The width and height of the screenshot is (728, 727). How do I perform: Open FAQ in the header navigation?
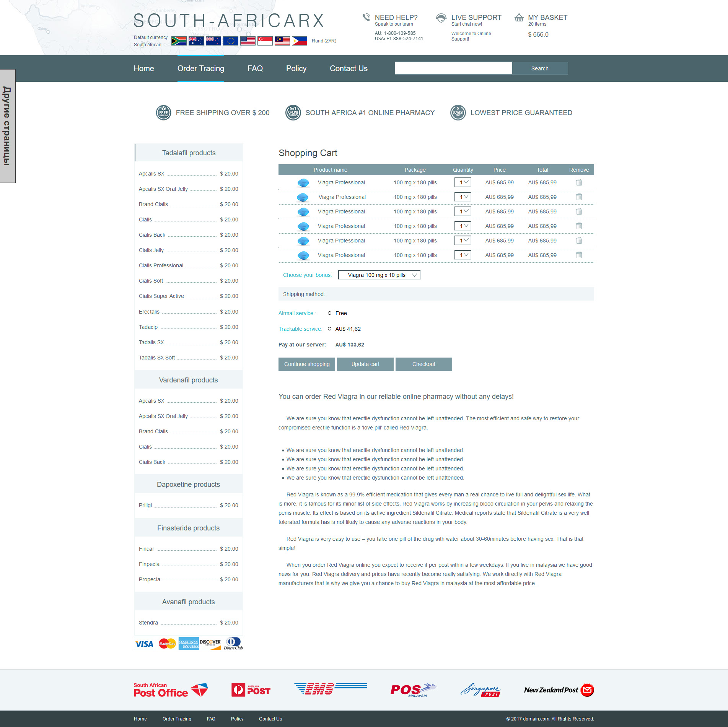pos(255,68)
